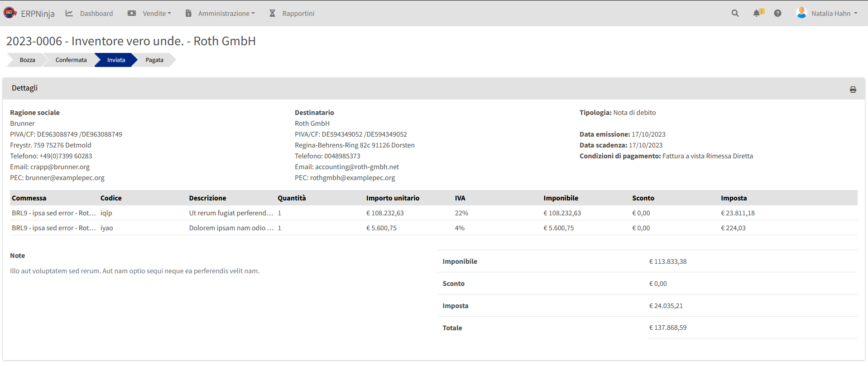
Task: Click the ERPNinja brand name
Action: coord(38,14)
